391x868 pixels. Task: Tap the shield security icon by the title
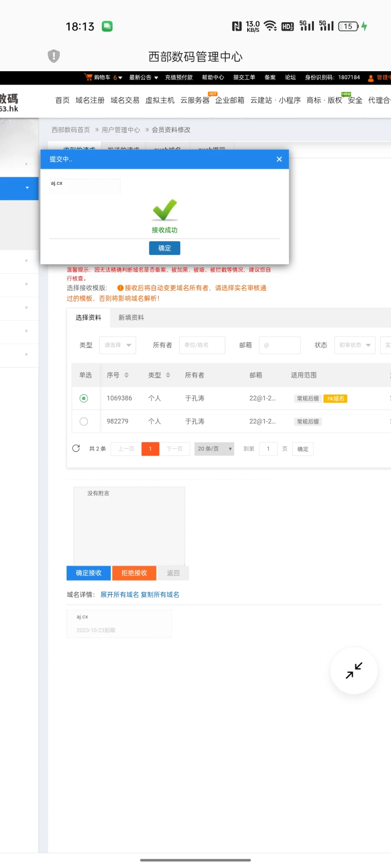click(54, 56)
